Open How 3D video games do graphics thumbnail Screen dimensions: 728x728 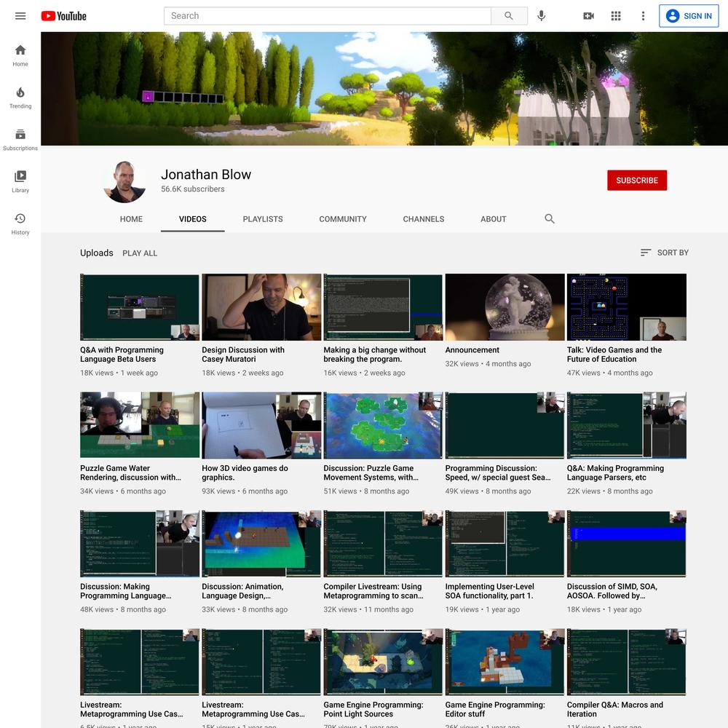261,425
